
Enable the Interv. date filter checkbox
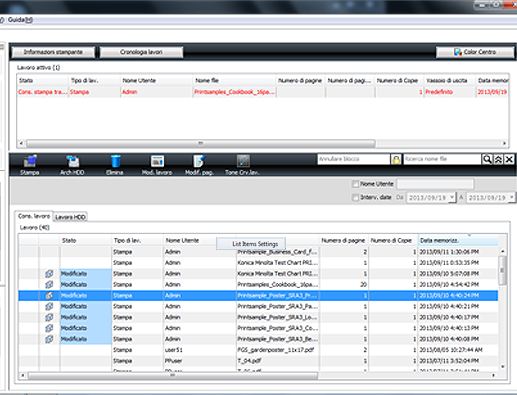click(x=355, y=198)
